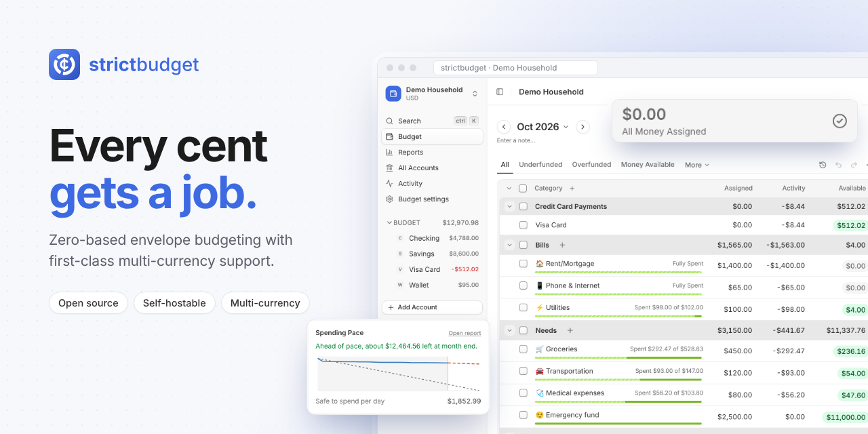The image size is (868, 434).
Task: Check the Visa Card category checkbox
Action: [x=523, y=224]
